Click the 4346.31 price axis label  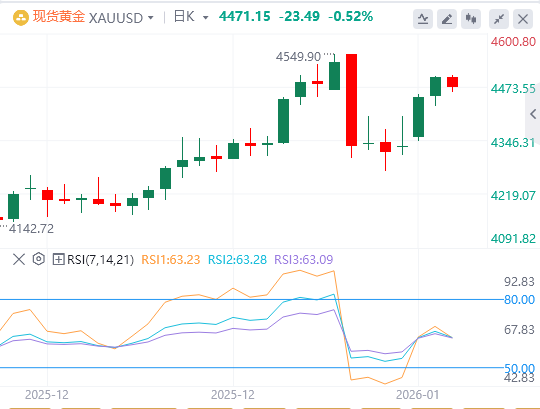513,143
